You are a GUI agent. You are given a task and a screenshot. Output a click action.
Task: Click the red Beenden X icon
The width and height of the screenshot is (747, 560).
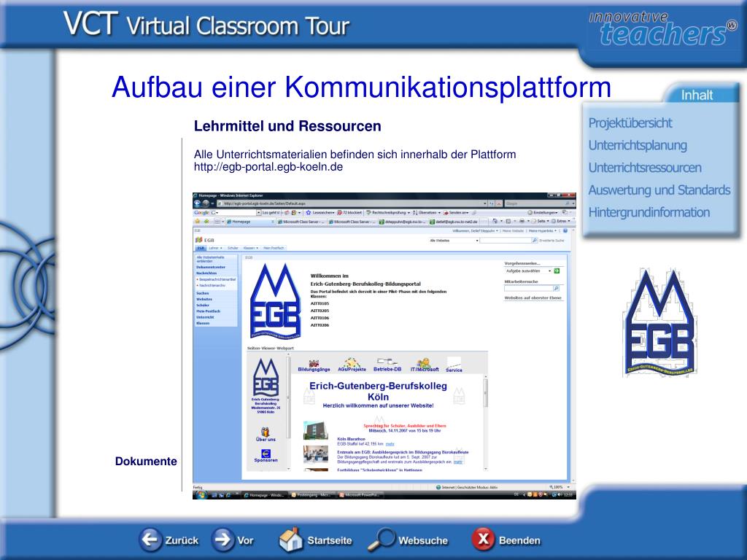(x=483, y=540)
